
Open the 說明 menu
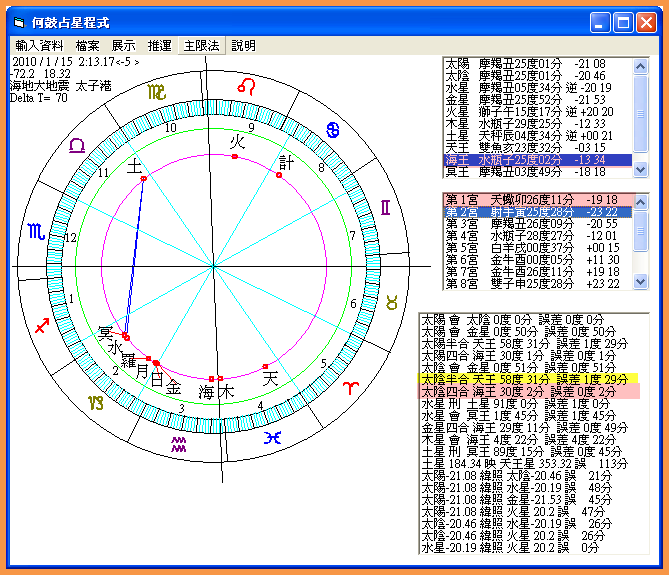pyautogui.click(x=243, y=46)
